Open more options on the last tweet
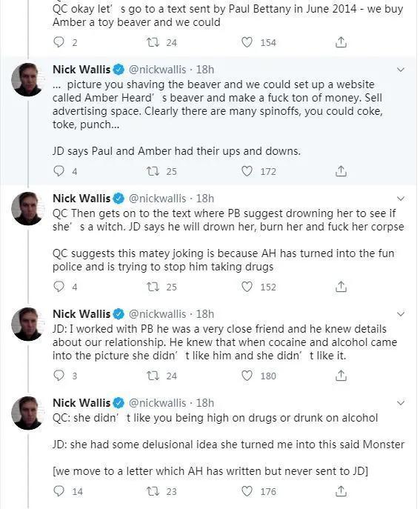Image resolution: width=420 pixels, height=509 pixels. click(401, 403)
